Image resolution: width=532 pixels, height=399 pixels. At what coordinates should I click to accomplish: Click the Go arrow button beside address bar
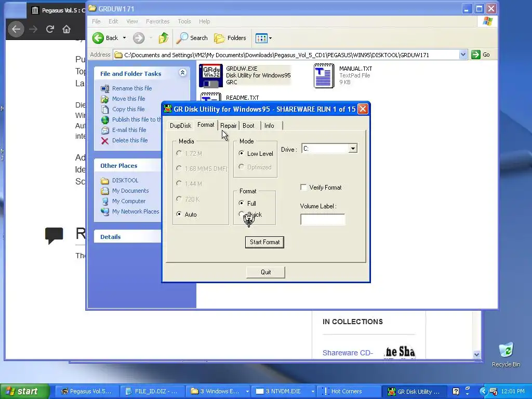pyautogui.click(x=476, y=55)
